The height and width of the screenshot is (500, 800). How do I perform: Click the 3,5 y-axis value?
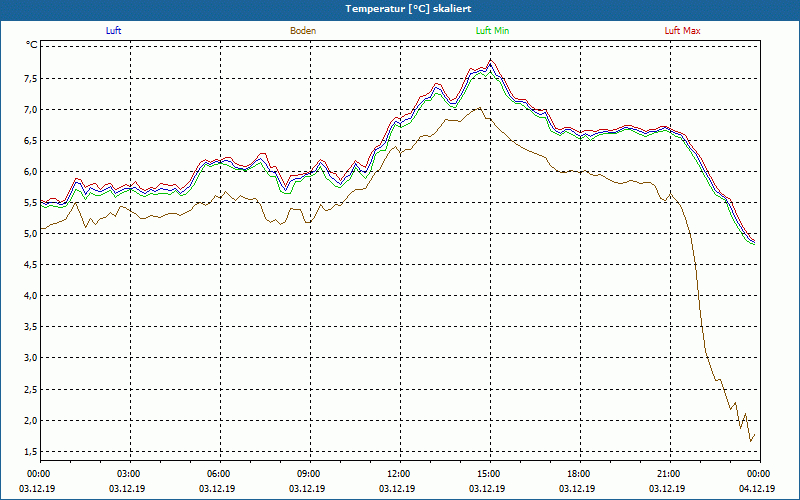tap(32, 327)
